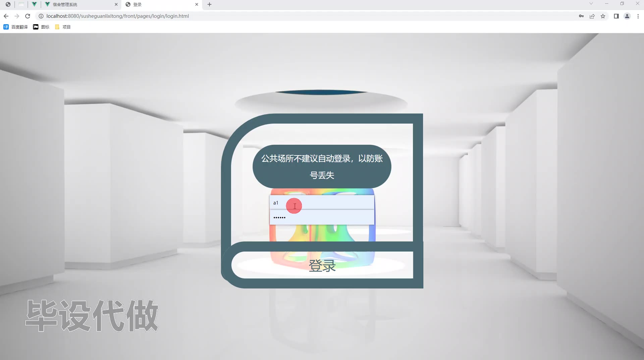Image resolution: width=644 pixels, height=360 pixels.
Task: Reload the login page
Action: pyautogui.click(x=28, y=16)
